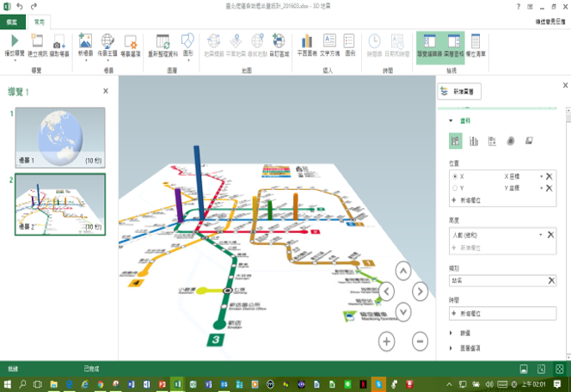
Task: Zoom in with plus button
Action: pyautogui.click(x=386, y=341)
